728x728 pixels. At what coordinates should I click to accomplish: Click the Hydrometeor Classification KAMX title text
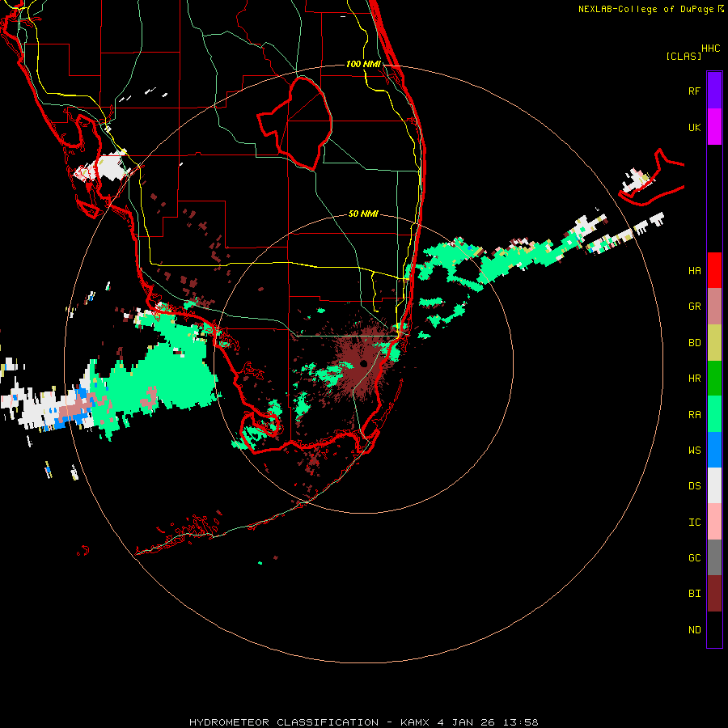coord(363,722)
